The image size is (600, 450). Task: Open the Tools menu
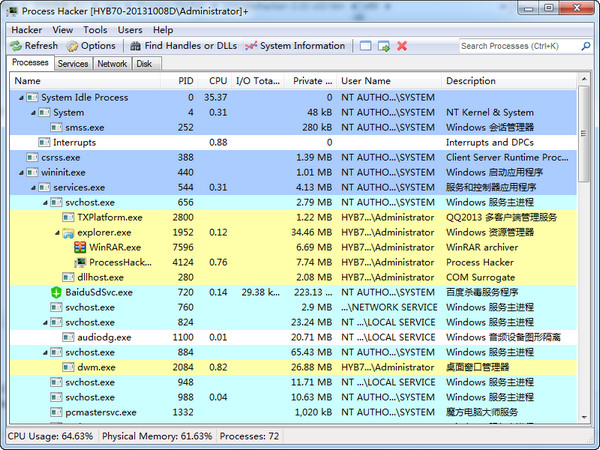pos(95,30)
